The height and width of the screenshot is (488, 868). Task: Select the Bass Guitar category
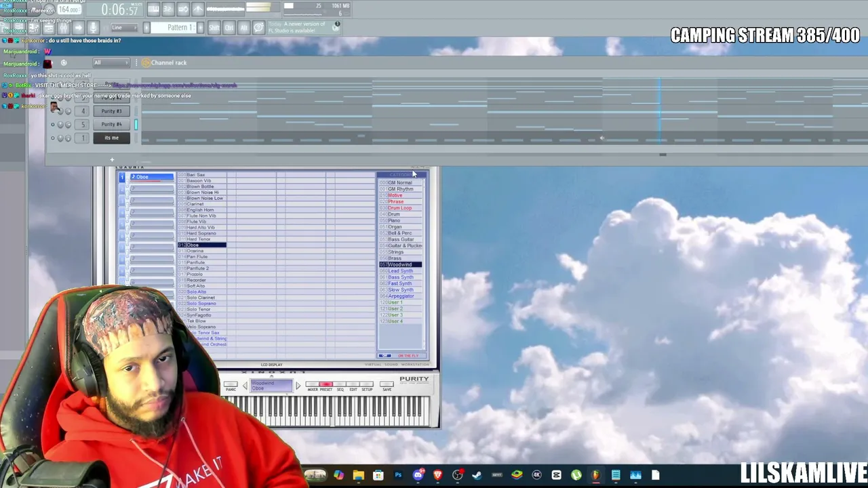(401, 239)
